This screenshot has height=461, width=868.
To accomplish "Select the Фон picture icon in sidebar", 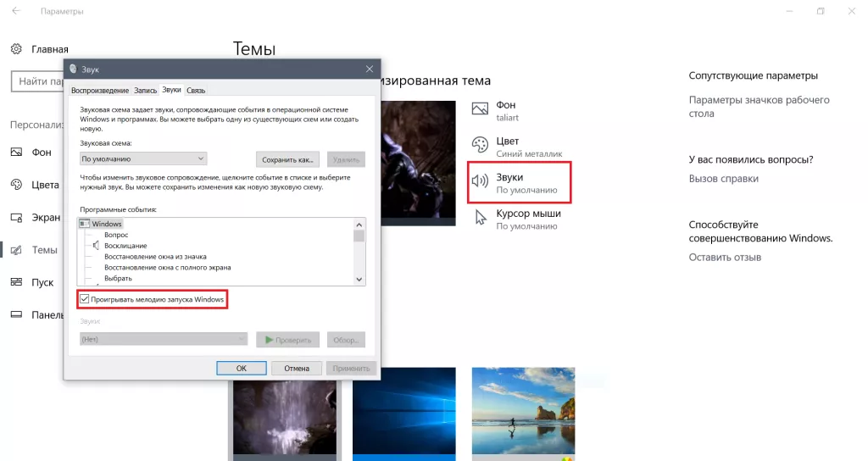I will coord(16,152).
